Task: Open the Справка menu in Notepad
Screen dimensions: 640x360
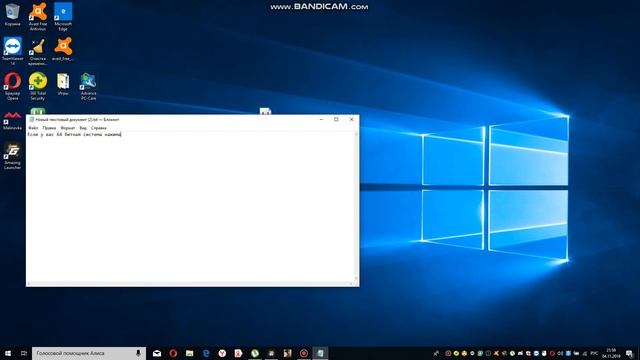Action: point(98,128)
